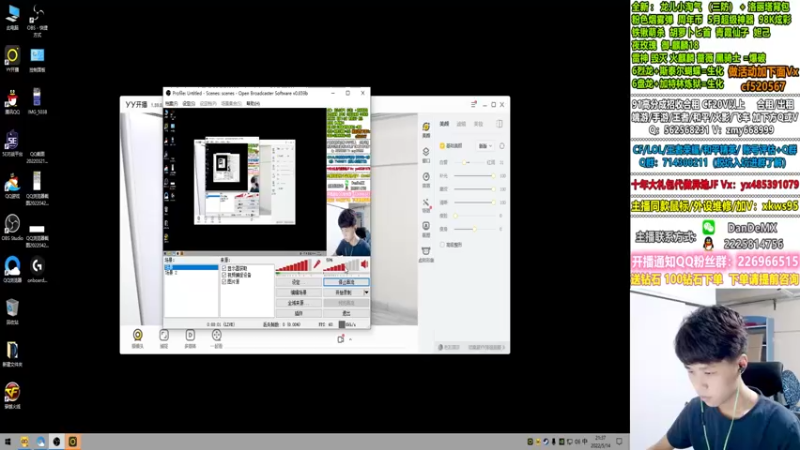Click the OBS 插件 plugins button
This screenshot has height=450, width=800.
coord(298,313)
